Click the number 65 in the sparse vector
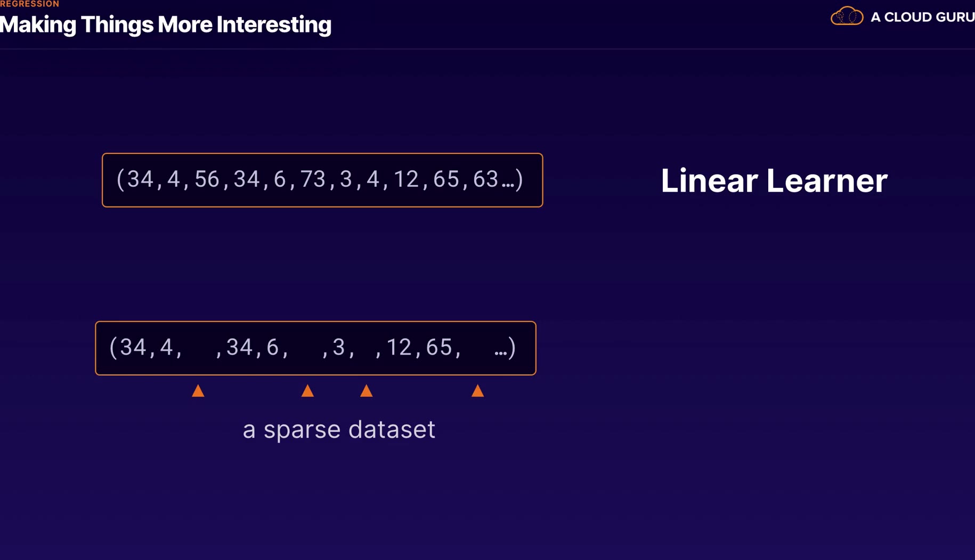This screenshot has width=975, height=560. [439, 348]
